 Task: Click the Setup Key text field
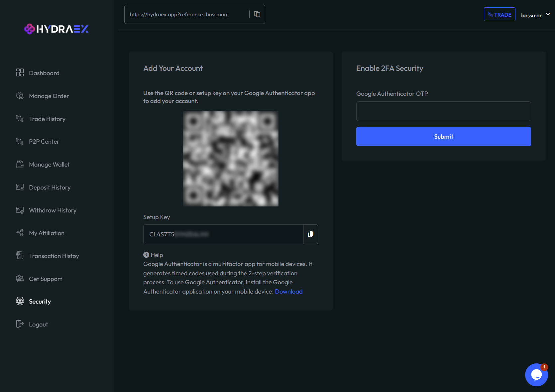(x=223, y=234)
